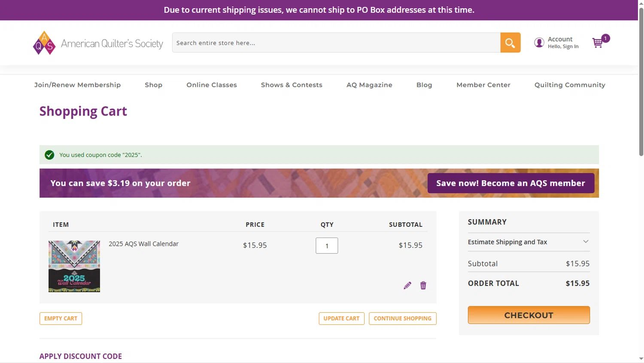Click Save now! Become an AQS member
This screenshot has height=363, width=644.
point(511,183)
